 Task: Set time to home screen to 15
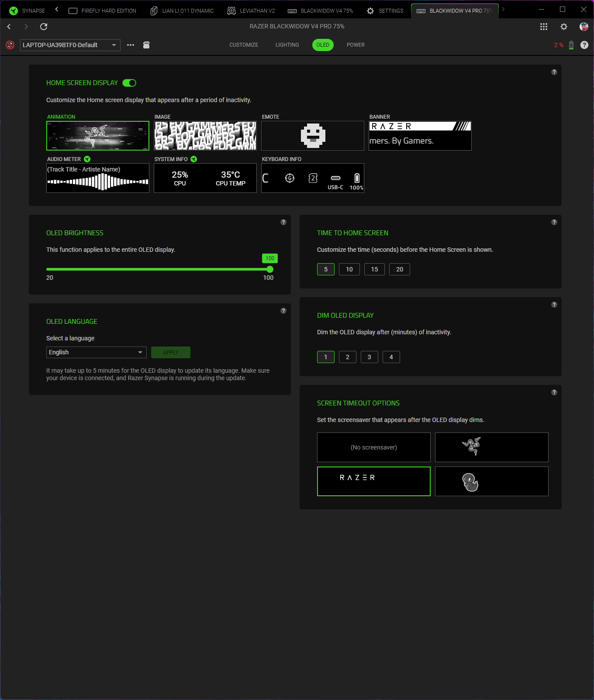pyautogui.click(x=374, y=269)
